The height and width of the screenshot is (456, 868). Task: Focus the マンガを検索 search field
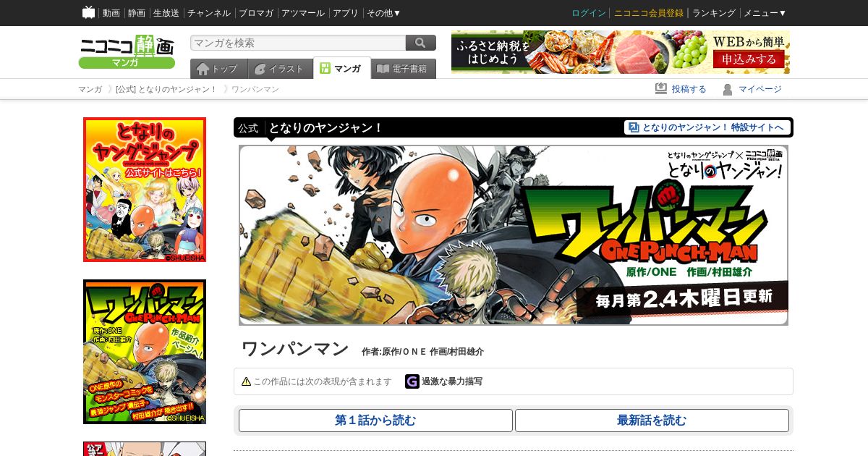pyautogui.click(x=298, y=43)
